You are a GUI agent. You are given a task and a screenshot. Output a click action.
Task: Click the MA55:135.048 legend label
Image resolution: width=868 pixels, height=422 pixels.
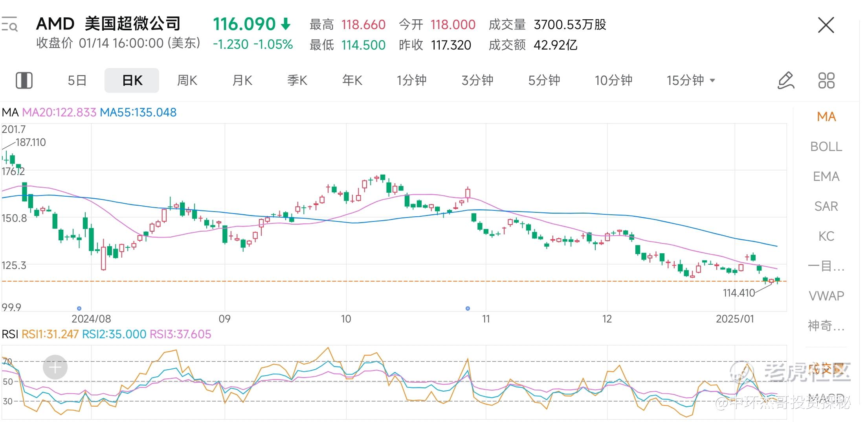point(138,112)
